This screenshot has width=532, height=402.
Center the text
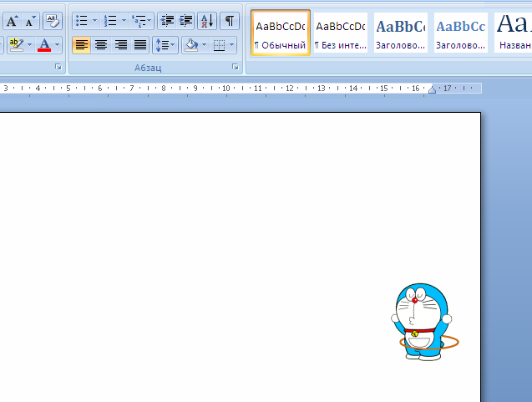[101, 45]
